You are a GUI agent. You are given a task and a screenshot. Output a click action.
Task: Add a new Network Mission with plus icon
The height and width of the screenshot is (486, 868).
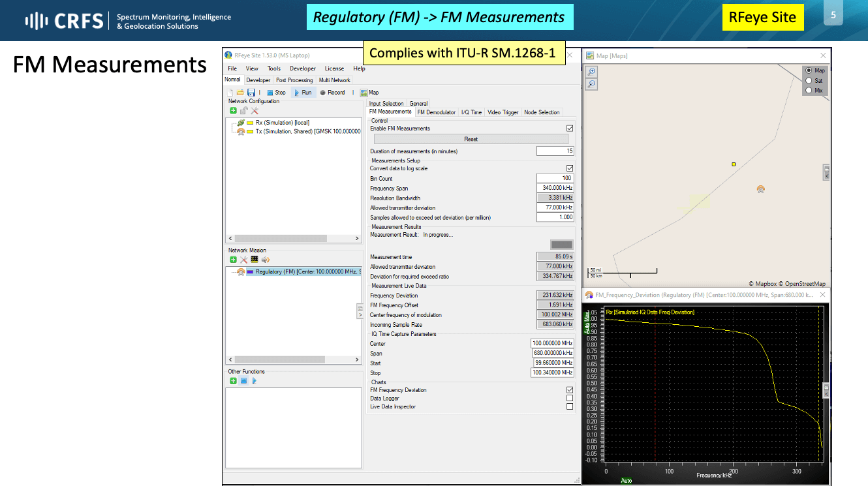[x=233, y=260]
